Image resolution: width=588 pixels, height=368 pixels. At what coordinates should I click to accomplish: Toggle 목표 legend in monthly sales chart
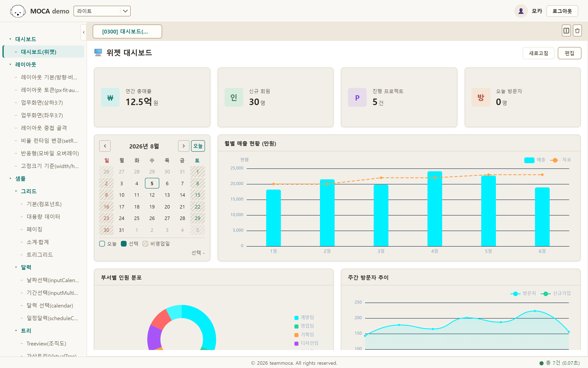561,160
